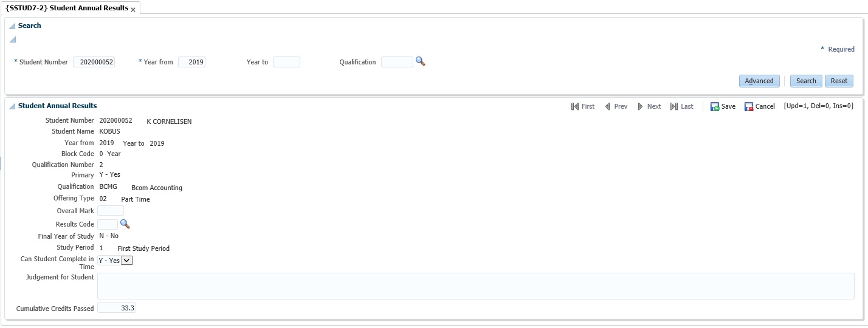Close the Student Annual Results tab

point(133,10)
